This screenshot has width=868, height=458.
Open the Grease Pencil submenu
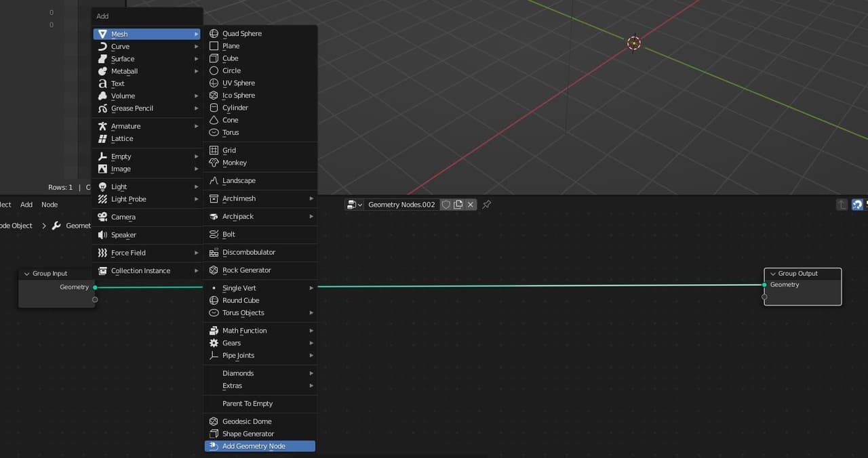pyautogui.click(x=146, y=108)
